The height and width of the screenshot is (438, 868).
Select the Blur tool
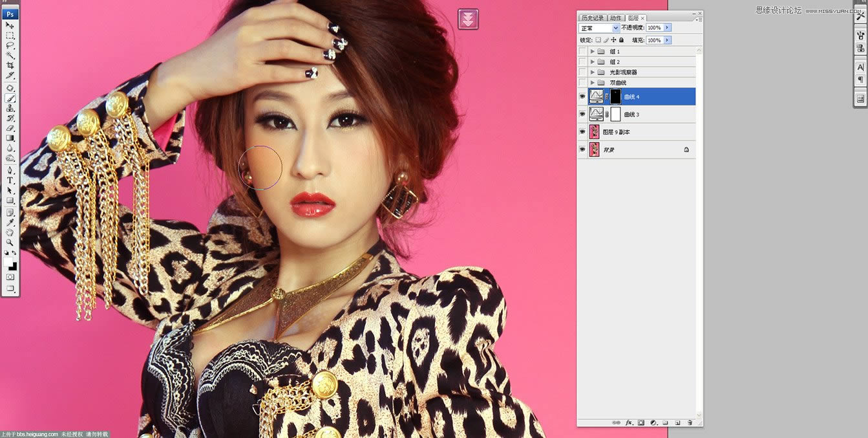[10, 148]
